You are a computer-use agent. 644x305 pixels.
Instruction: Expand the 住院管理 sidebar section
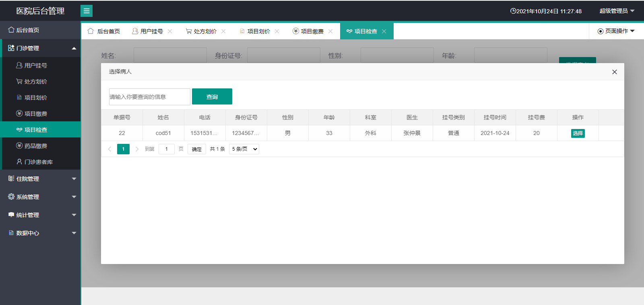tap(40, 179)
